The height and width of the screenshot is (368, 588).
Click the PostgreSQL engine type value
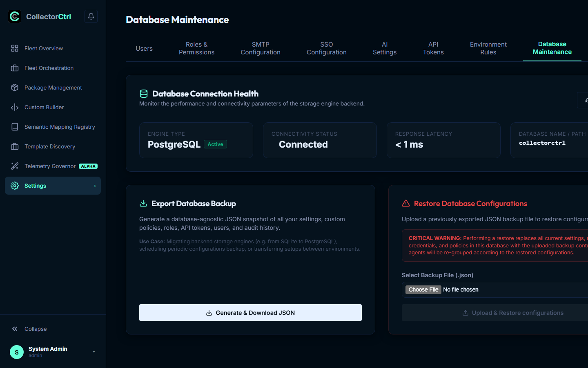pos(174,144)
